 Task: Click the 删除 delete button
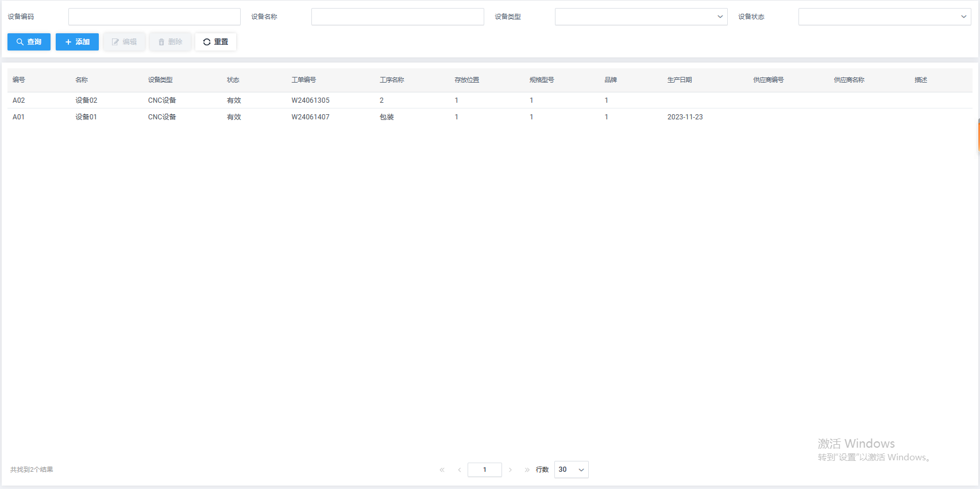(170, 42)
